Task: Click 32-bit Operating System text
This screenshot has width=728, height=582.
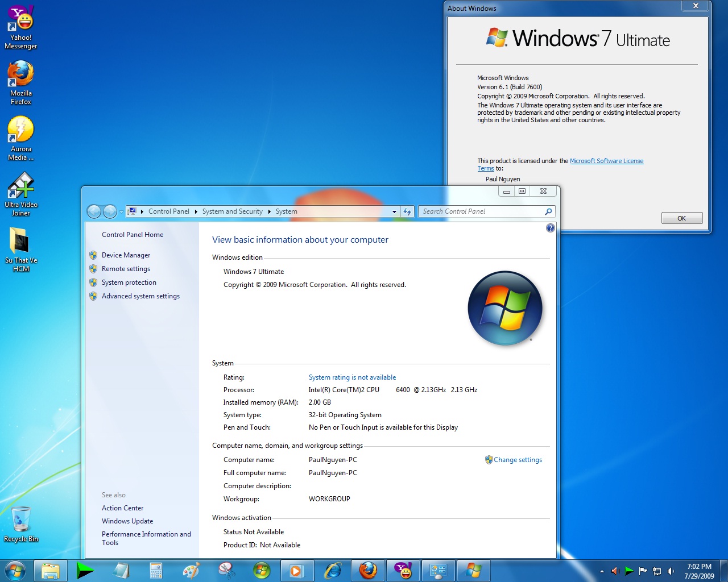Action: pos(345,415)
